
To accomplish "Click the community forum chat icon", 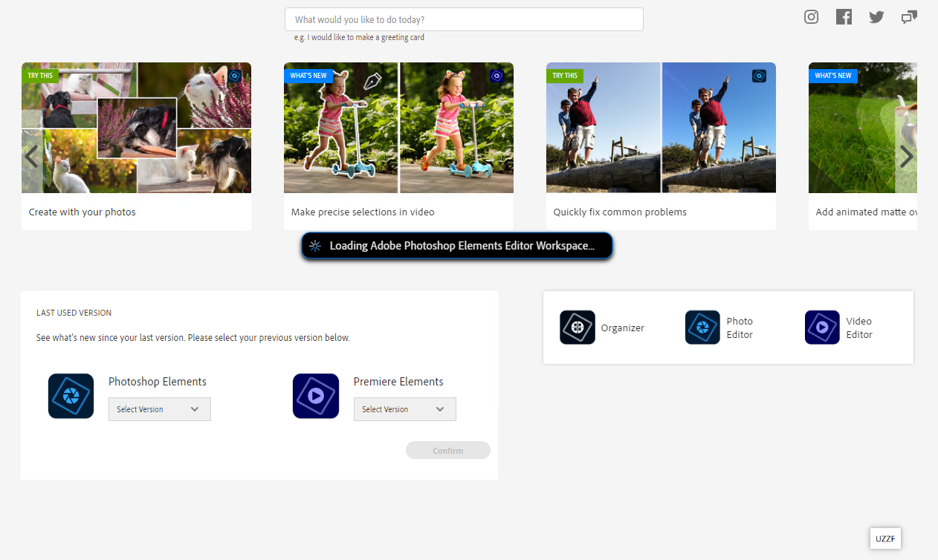I will pyautogui.click(x=909, y=17).
